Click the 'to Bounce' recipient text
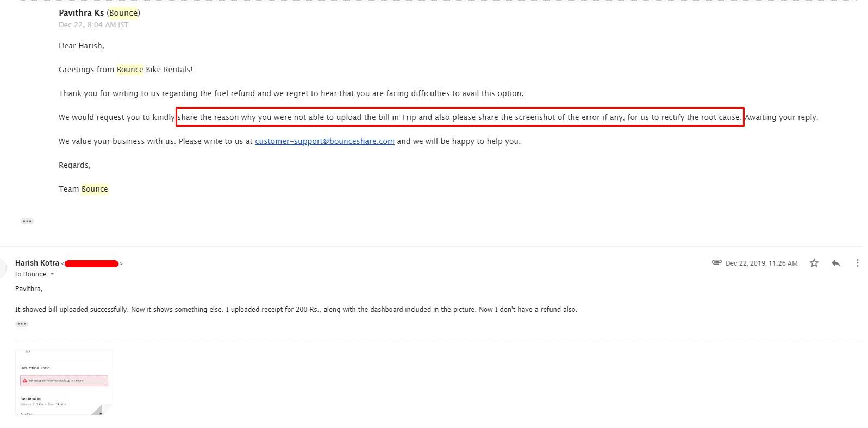Screen dimensions: 868x428 click(x=30, y=274)
